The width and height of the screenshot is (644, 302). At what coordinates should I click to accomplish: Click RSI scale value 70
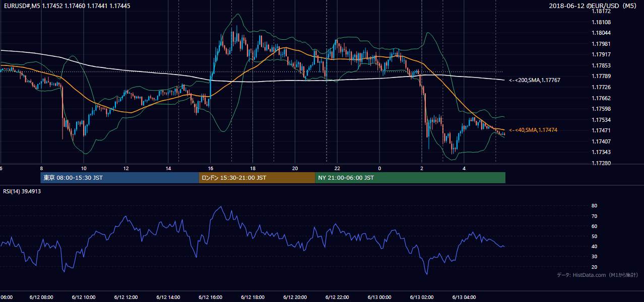tap(595, 216)
